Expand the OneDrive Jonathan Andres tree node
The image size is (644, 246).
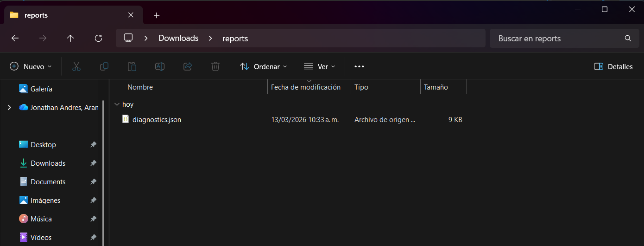[x=9, y=107]
